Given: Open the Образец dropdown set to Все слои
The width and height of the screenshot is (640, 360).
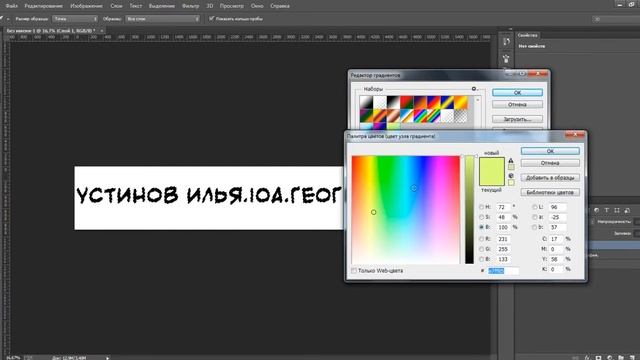Looking at the screenshot, I should [x=162, y=19].
